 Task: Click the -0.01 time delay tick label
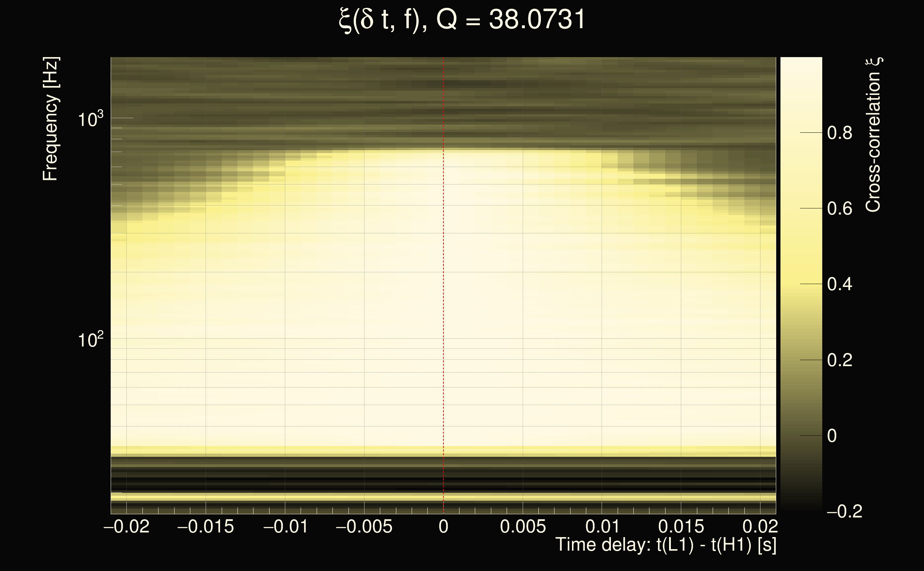tap(285, 526)
